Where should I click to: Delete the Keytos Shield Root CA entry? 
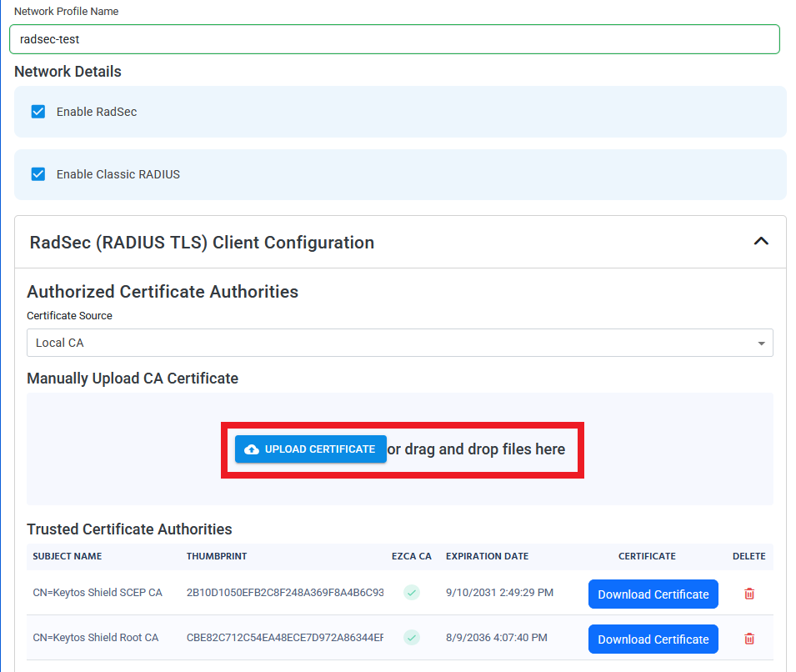tap(749, 639)
